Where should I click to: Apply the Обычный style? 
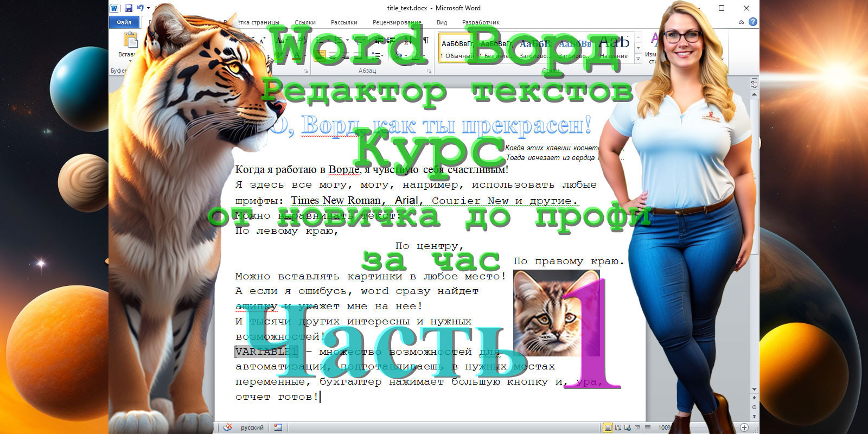point(456,49)
